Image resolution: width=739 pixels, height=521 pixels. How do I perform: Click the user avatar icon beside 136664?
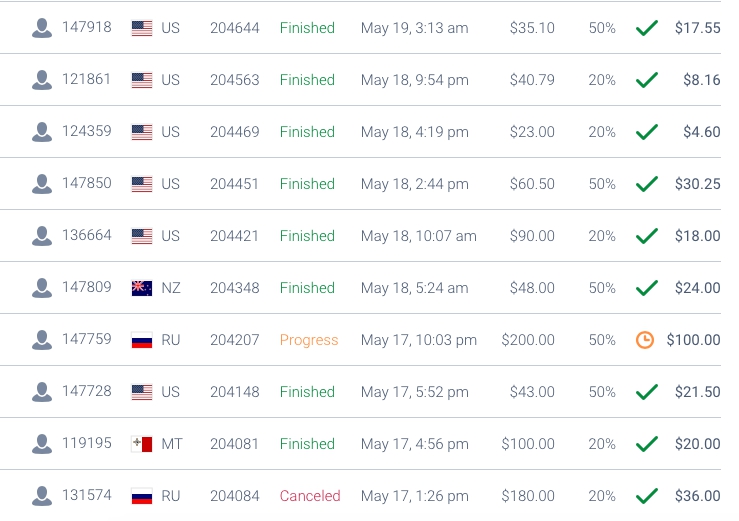coord(42,236)
